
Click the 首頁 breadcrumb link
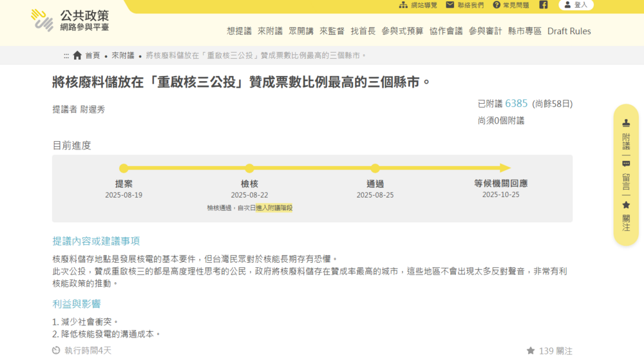tap(92, 55)
